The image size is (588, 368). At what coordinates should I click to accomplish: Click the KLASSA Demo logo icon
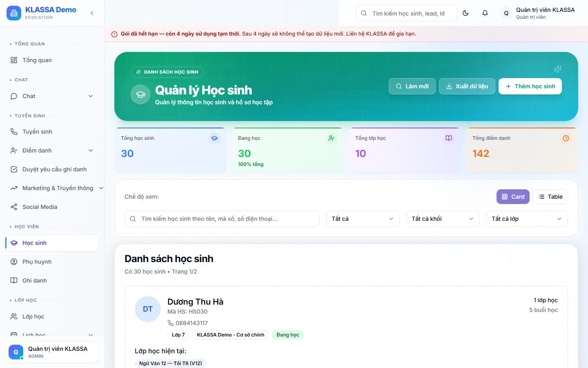pyautogui.click(x=14, y=13)
